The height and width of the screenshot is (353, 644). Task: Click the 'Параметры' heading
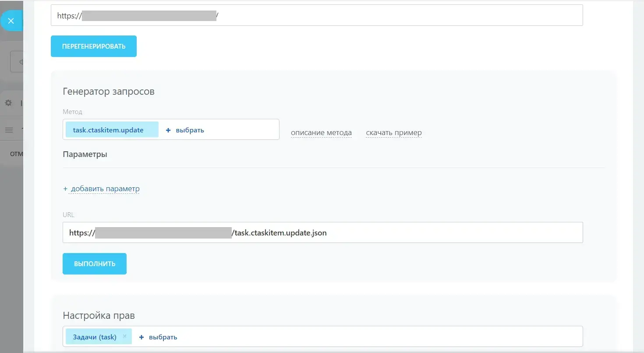pos(85,154)
